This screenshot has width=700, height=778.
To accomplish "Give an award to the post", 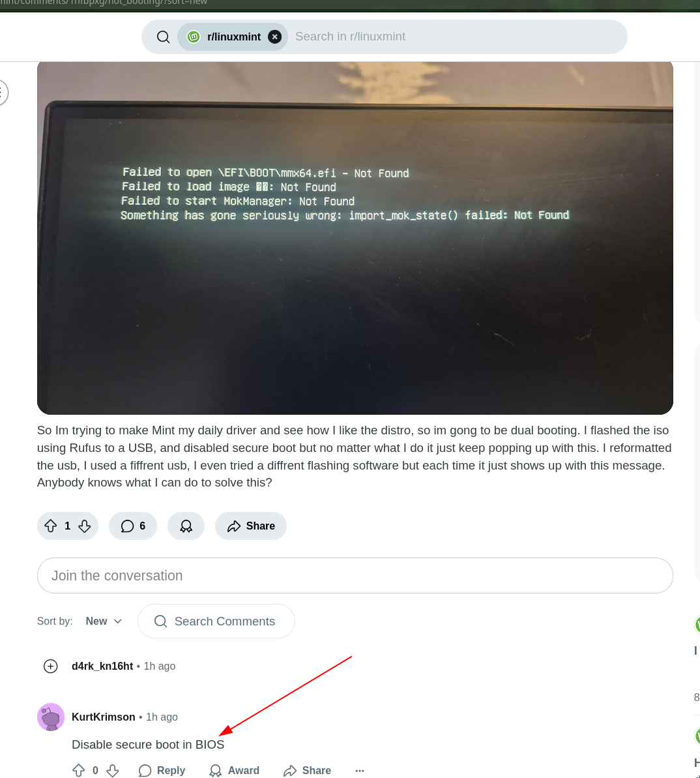I will [186, 526].
